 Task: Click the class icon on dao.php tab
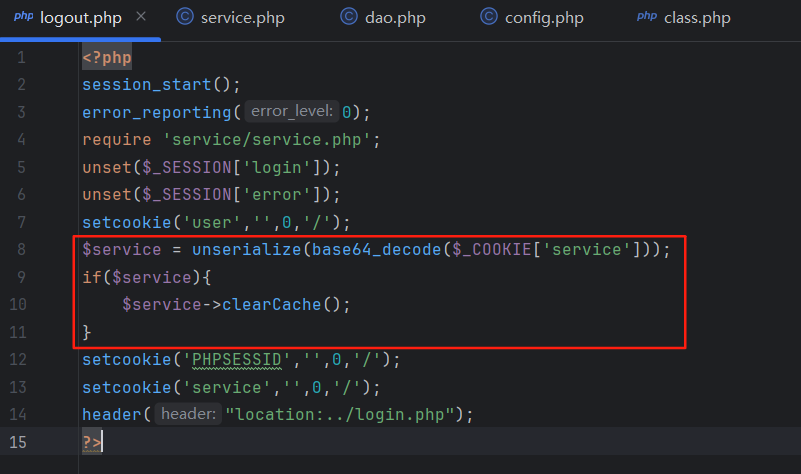click(x=349, y=17)
